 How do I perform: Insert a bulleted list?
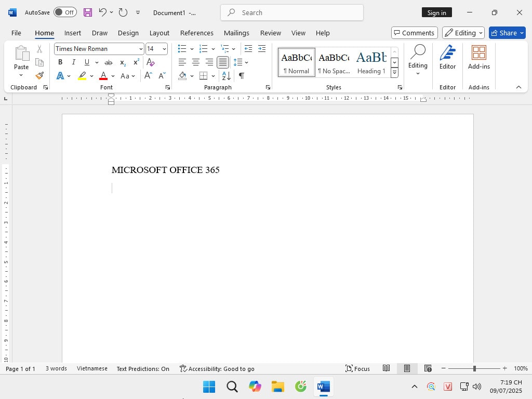click(x=182, y=49)
